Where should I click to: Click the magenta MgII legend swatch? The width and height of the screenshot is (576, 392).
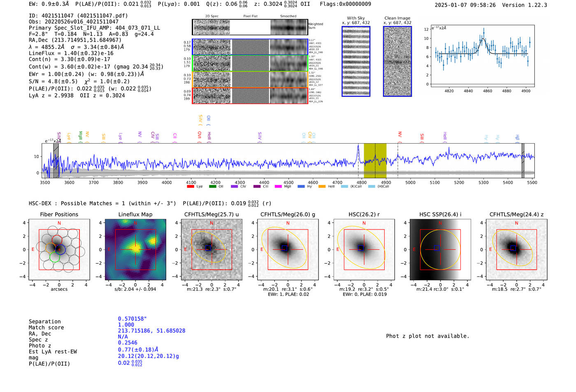coord(278,186)
